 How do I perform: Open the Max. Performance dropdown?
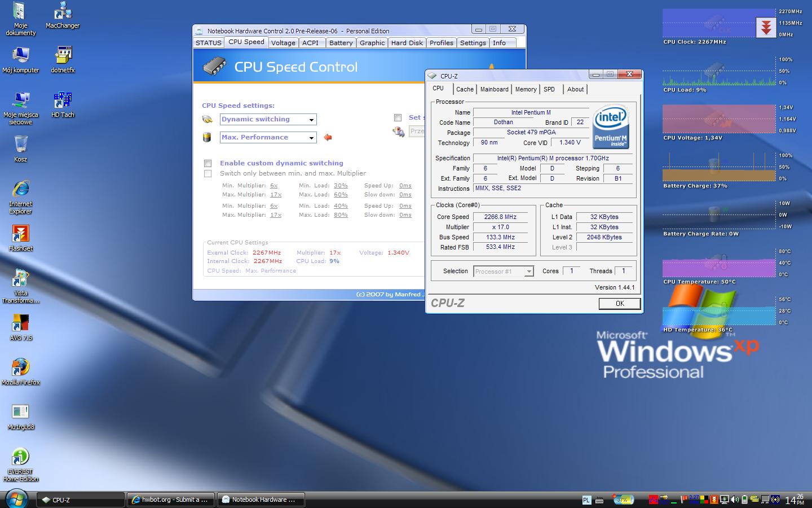pos(268,137)
